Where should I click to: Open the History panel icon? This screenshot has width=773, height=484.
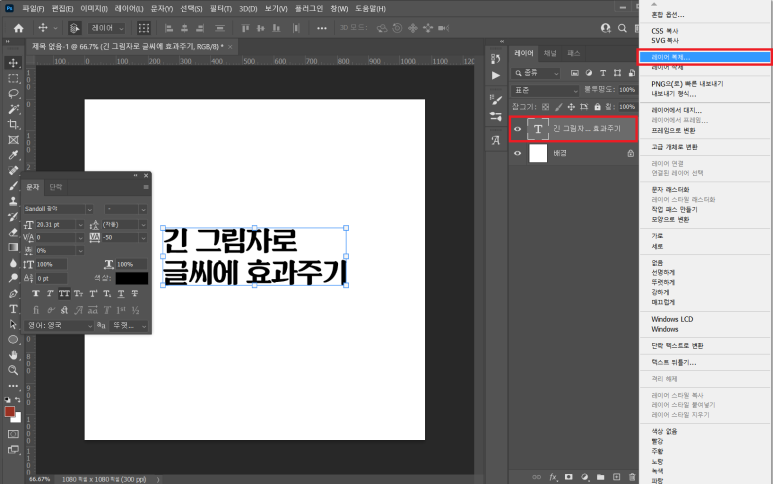tap(495, 59)
